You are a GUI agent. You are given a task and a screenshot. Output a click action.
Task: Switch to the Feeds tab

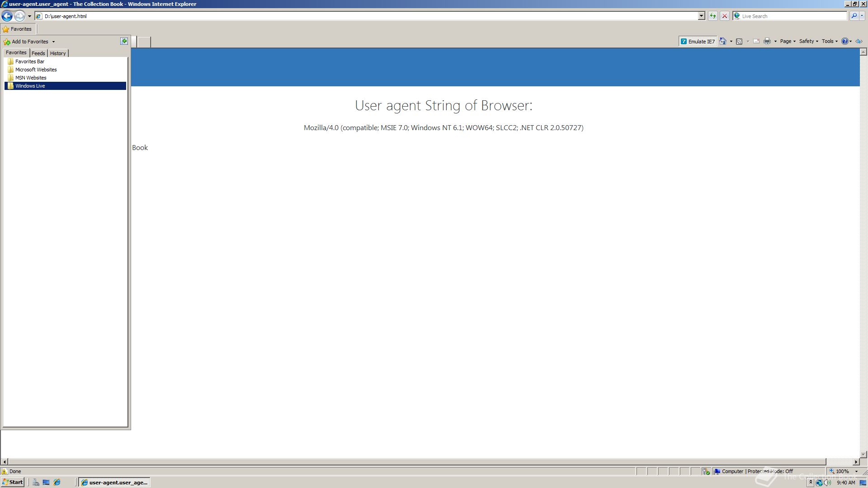point(38,53)
